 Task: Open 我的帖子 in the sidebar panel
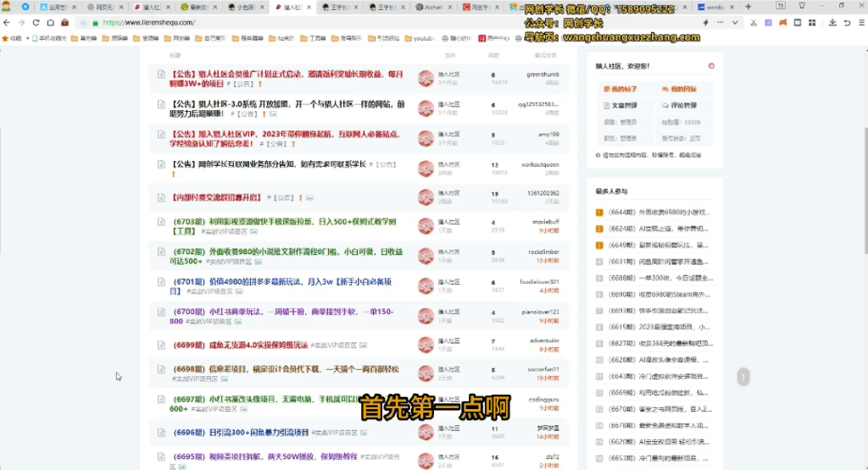620,88
